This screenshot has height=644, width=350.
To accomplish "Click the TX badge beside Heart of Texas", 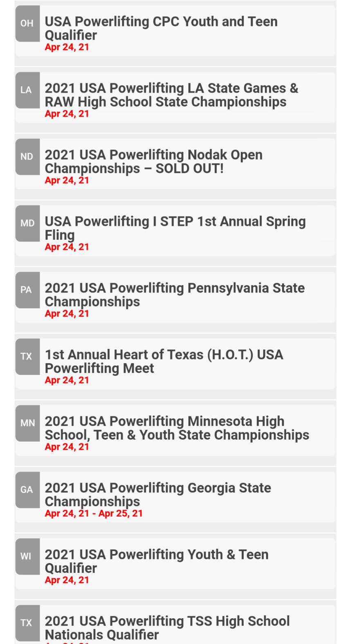I will (27, 356).
